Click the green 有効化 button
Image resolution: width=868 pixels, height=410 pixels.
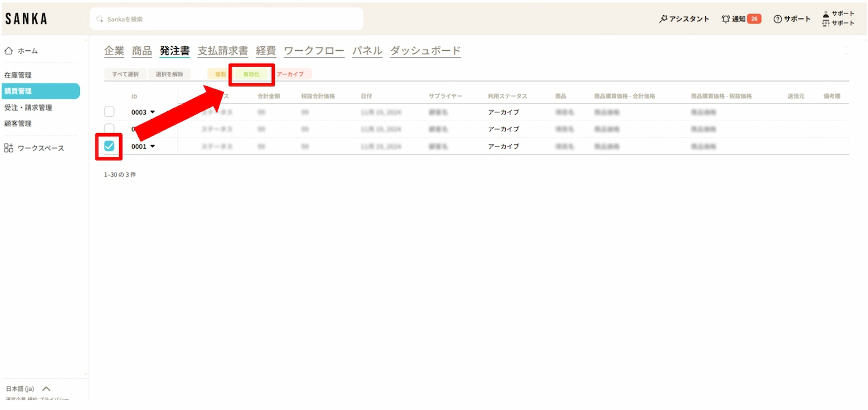click(x=251, y=74)
